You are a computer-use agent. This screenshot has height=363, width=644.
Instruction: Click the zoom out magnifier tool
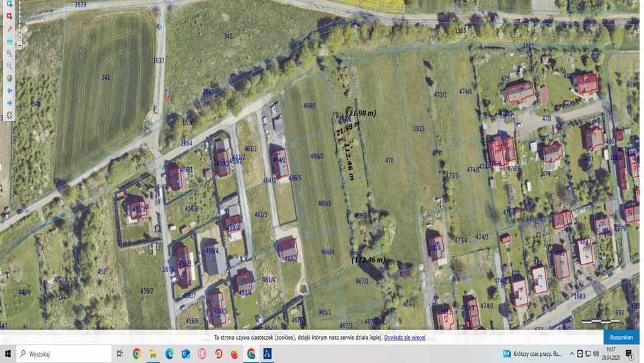pos(9,65)
